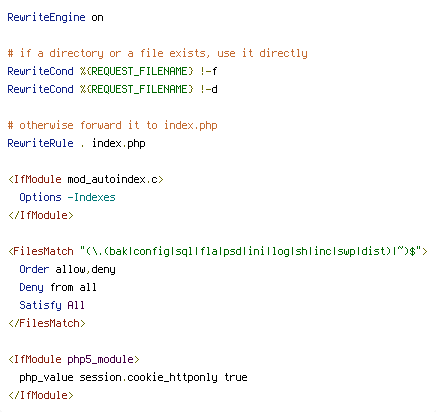The height and width of the screenshot is (412, 436).
Task: Click the 'otherwise forward it to index.php' comment
Action: (x=112, y=125)
